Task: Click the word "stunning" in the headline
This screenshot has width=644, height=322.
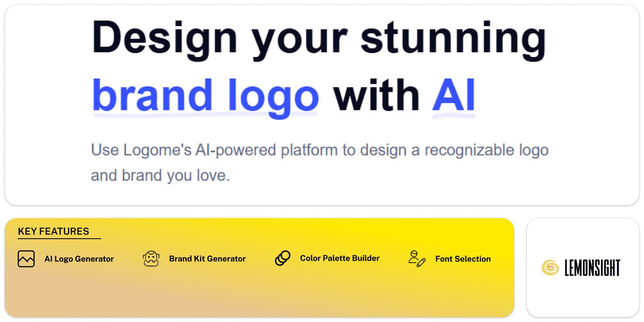Action: coord(453,39)
